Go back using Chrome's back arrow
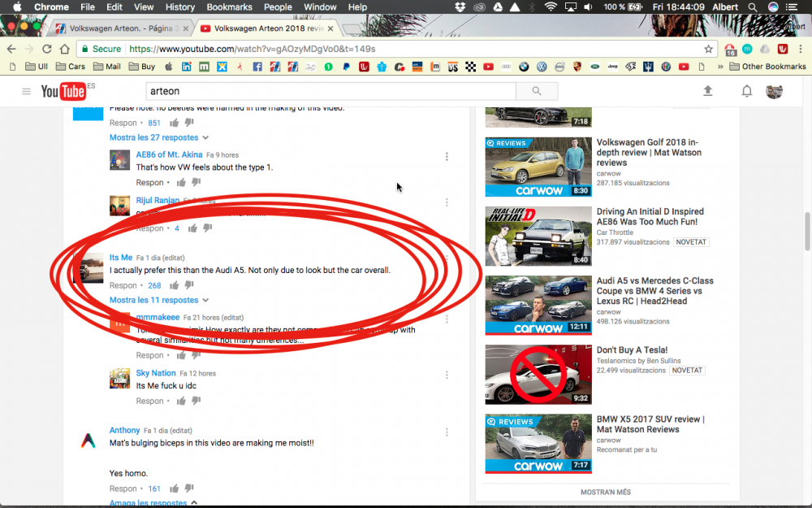 coord(11,49)
